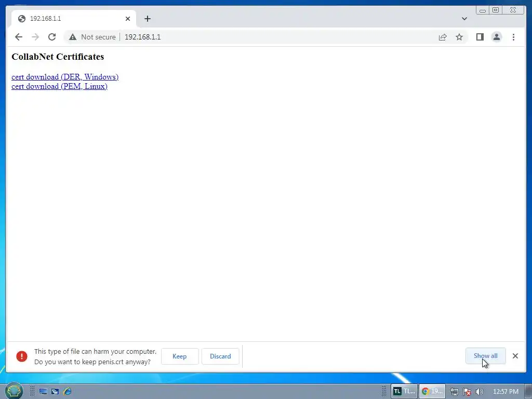Click the 12:57 PM system clock
This screenshot has height=399, width=532.
point(506,392)
